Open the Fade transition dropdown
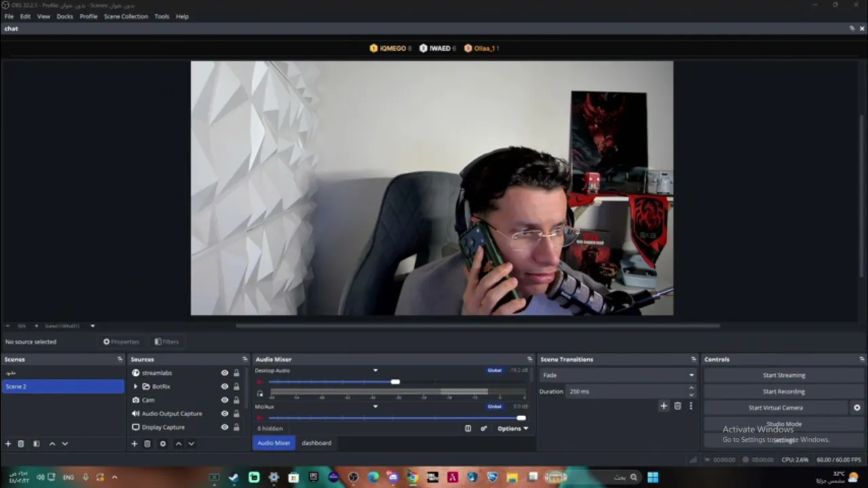Screen dimensions: 868x488 (x=618, y=375)
